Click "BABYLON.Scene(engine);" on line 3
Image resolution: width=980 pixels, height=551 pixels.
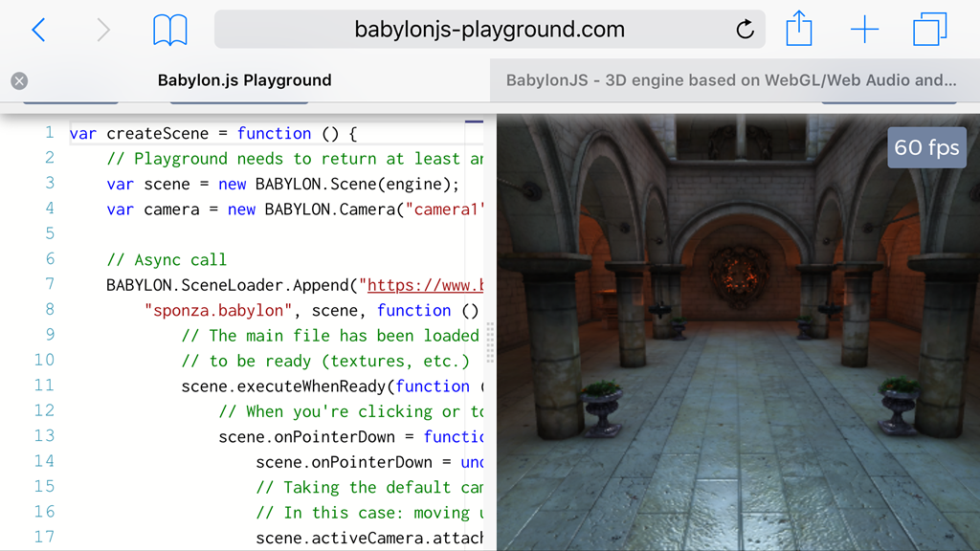click(358, 185)
